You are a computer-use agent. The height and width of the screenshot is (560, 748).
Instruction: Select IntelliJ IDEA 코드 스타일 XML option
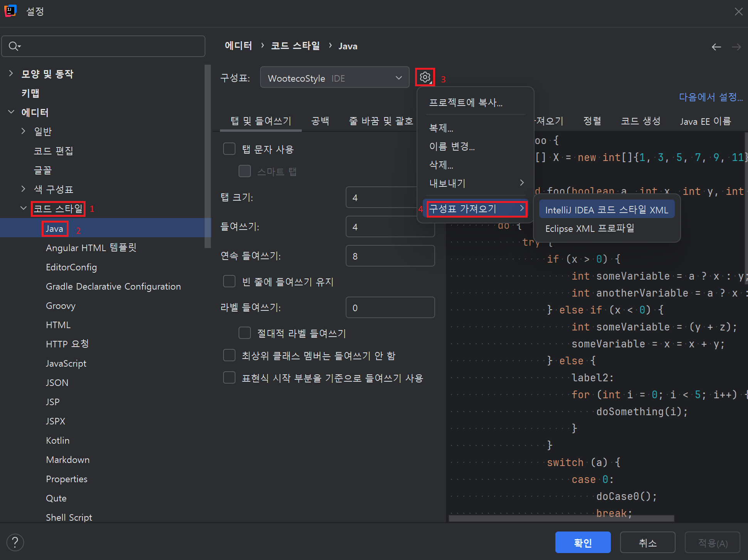[606, 210]
